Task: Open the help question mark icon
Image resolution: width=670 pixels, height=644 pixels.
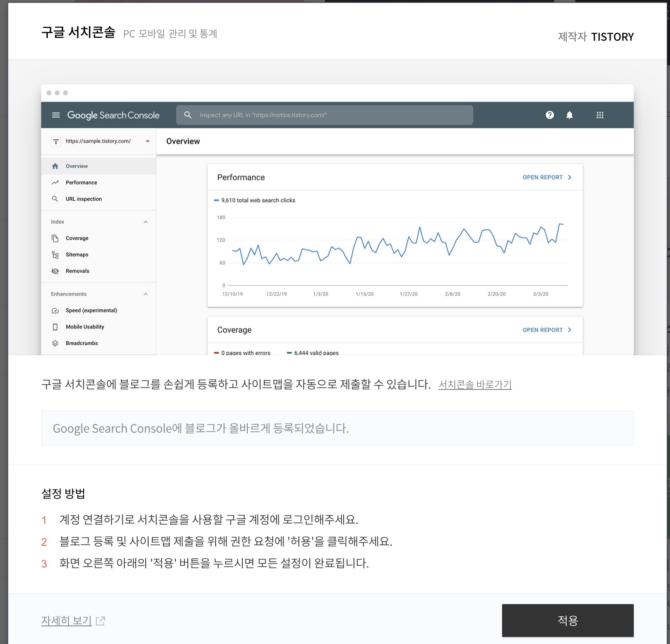Action: [550, 115]
